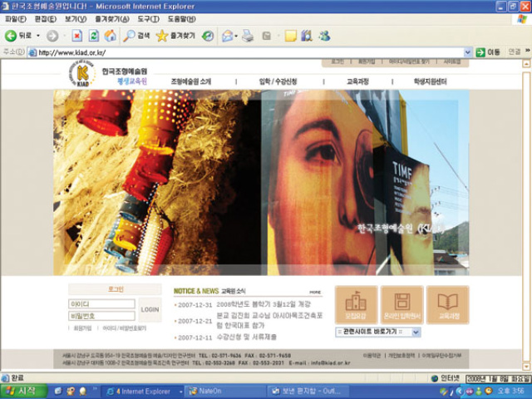Open the 편집(E) menu
This screenshot has width=532, height=399.
46,19
